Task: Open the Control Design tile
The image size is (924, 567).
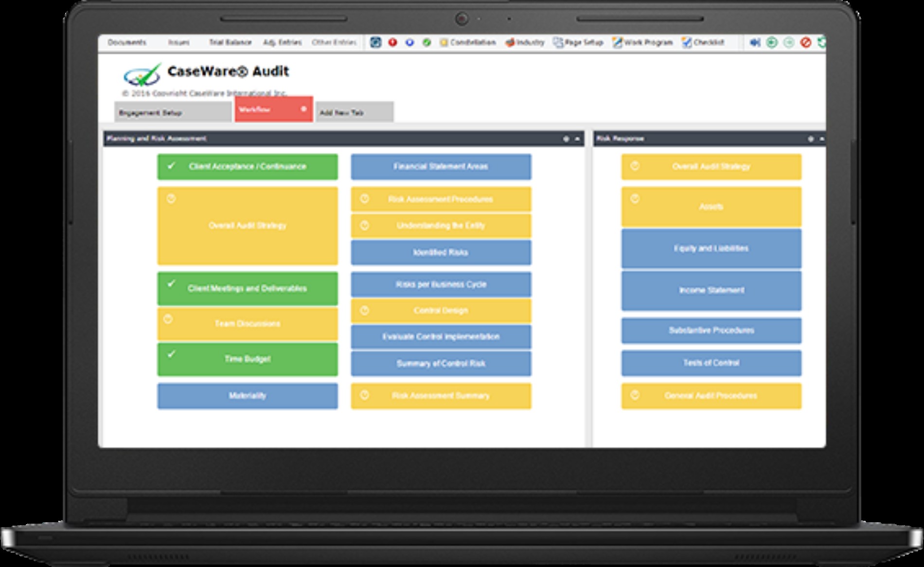Action: click(x=441, y=311)
